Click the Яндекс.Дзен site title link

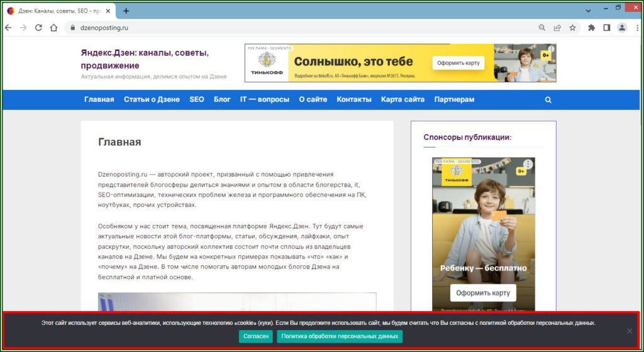tap(145, 59)
